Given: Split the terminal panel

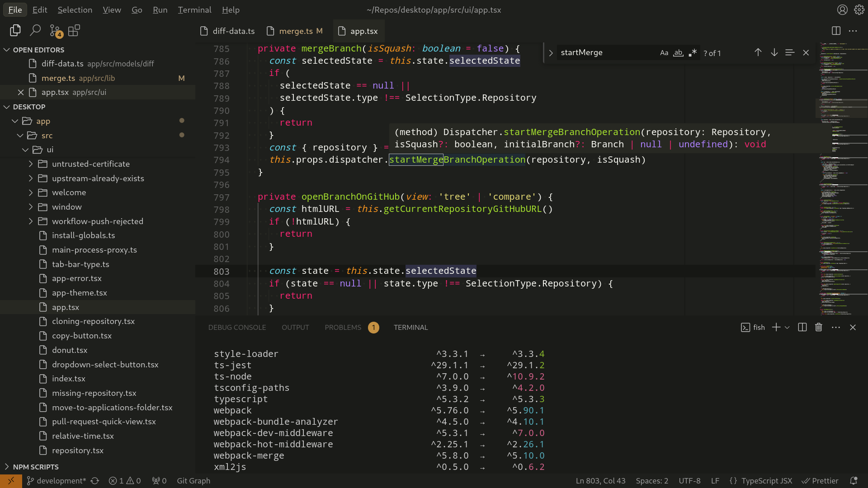Looking at the screenshot, I should 802,327.
